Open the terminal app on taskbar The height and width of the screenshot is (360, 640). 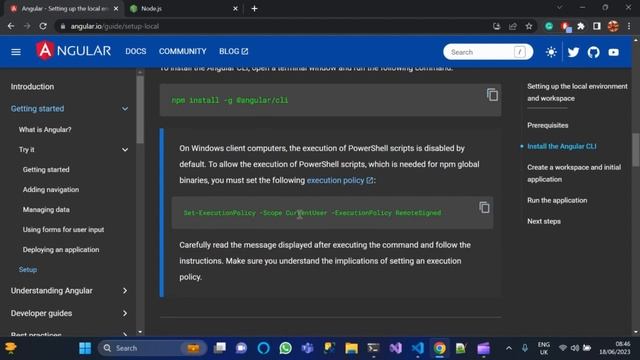[x=373, y=348]
